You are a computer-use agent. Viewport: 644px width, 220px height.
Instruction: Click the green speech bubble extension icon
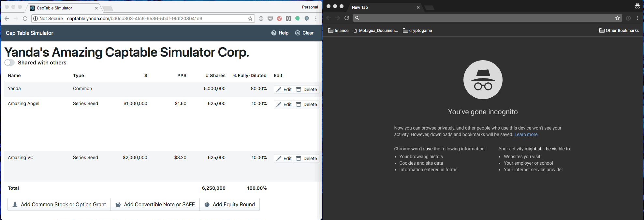tap(298, 19)
